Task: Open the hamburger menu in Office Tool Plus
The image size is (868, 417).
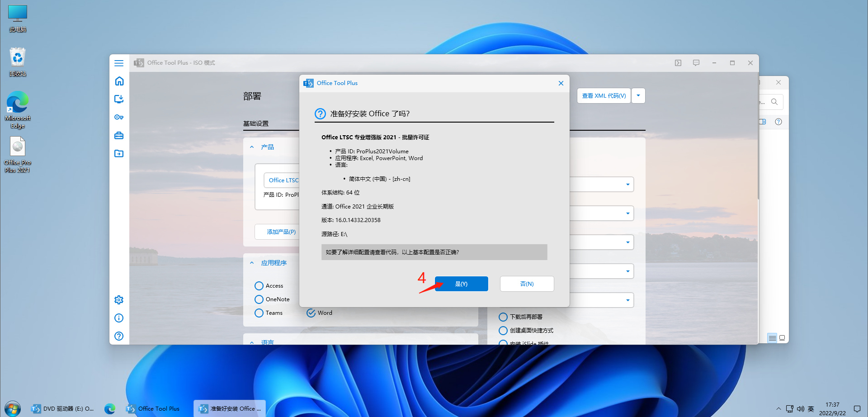Action: 119,63
